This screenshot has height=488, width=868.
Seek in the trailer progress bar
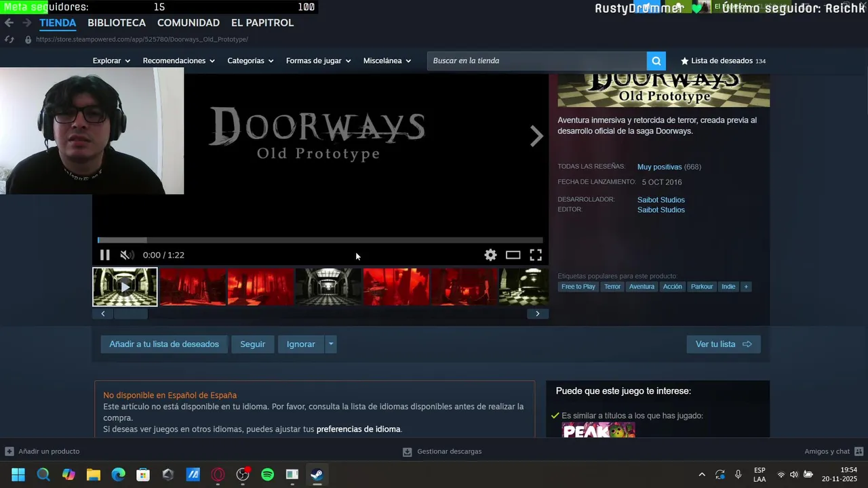[320, 240]
